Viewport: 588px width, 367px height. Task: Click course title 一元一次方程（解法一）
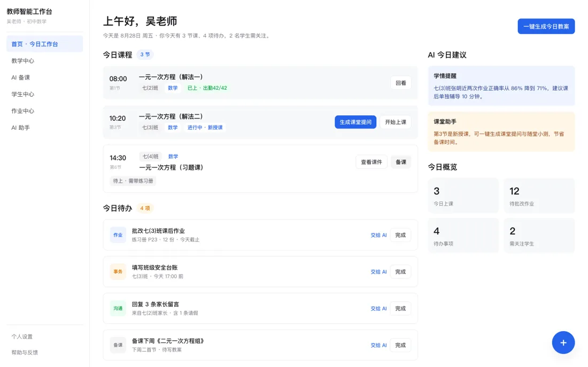pyautogui.click(x=171, y=77)
